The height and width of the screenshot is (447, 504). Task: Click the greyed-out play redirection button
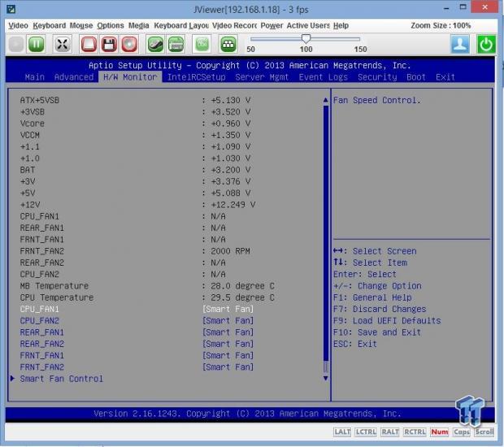[16, 44]
